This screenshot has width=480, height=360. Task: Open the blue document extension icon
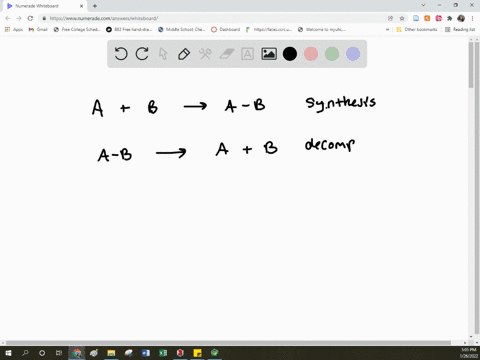[416, 18]
